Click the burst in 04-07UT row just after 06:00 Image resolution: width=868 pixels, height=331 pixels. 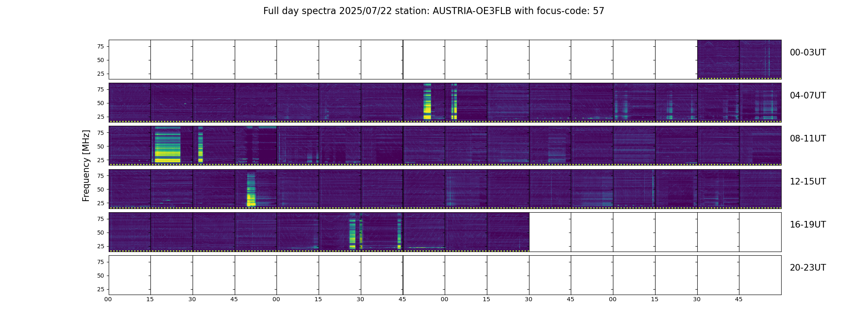tap(454, 101)
